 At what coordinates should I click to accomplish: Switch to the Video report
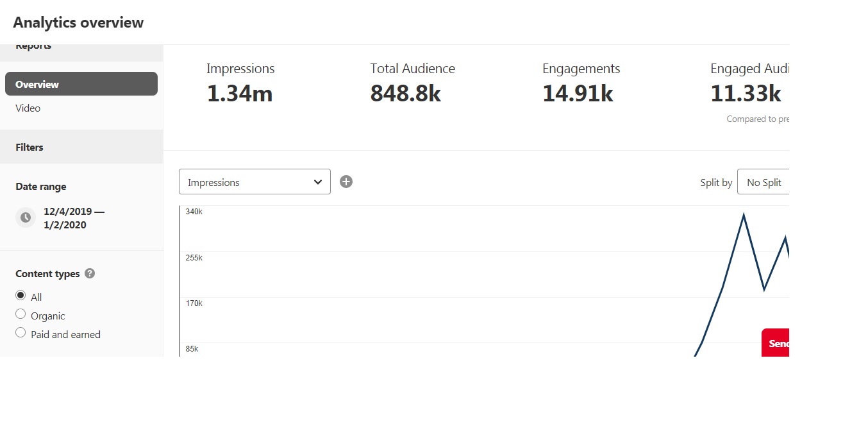pyautogui.click(x=28, y=108)
